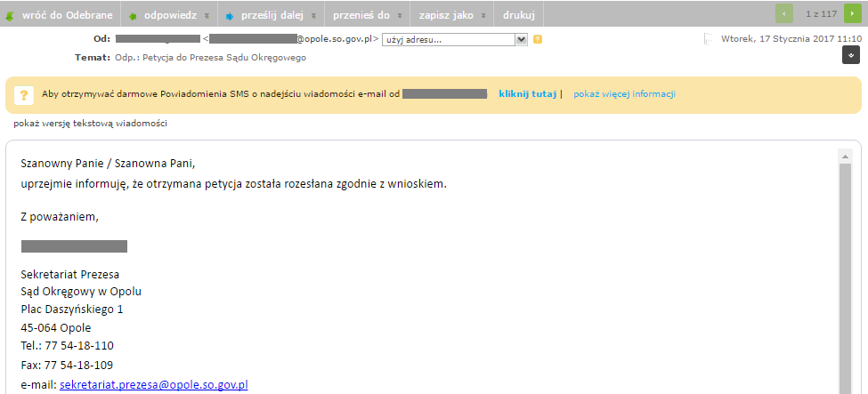Viewport: 868px width, 394px height.
Task: Open the sekretariat.prezesa@opole.so.gov.pl email link
Action: [x=154, y=384]
